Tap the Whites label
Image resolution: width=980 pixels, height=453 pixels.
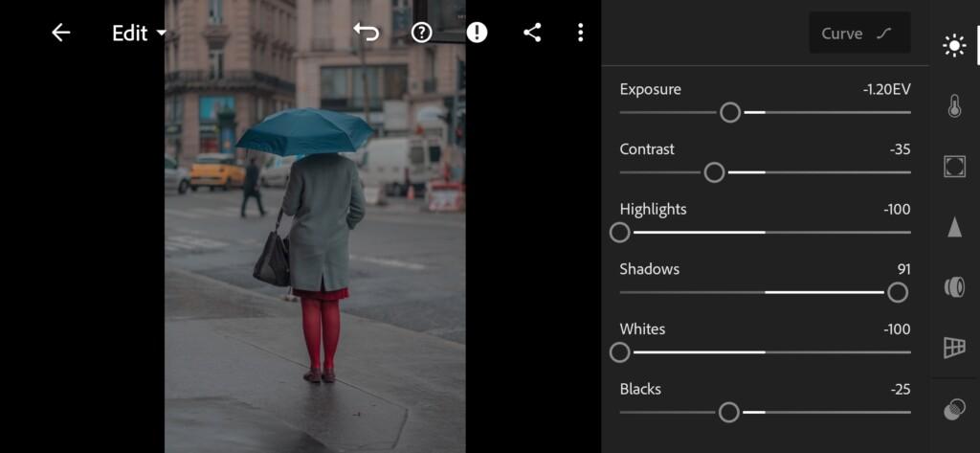pyautogui.click(x=642, y=329)
